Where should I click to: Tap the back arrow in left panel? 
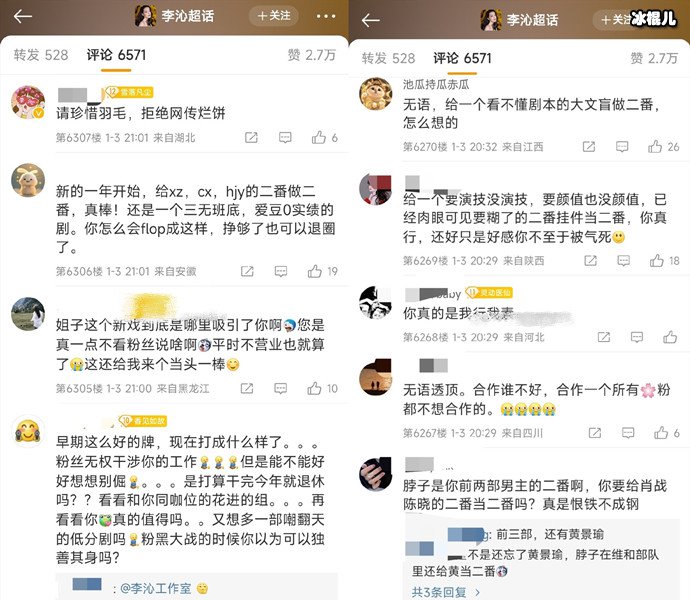point(23,17)
